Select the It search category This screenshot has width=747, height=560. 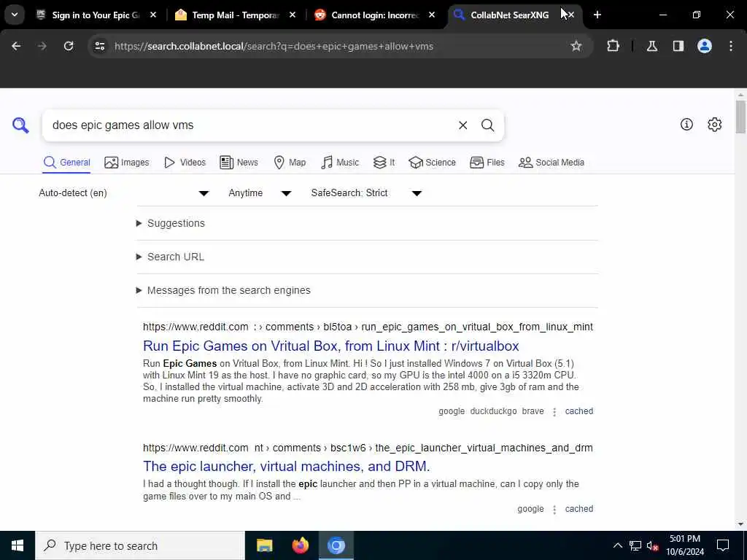(x=384, y=163)
